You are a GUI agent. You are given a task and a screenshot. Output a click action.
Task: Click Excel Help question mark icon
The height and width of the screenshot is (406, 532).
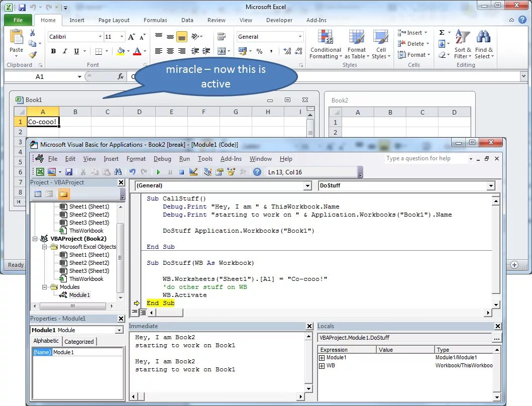(522, 20)
